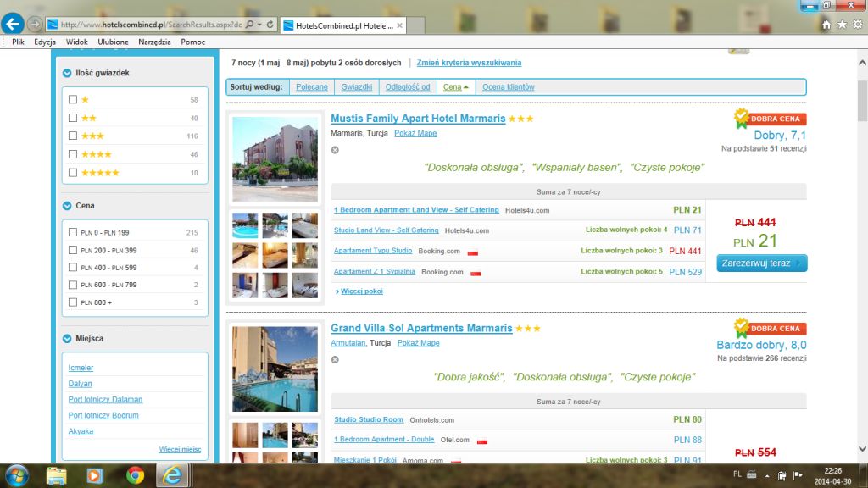Dismiss Mustis Family Apart Hotel using its X icon
Image resolution: width=868 pixels, height=488 pixels.
tap(335, 150)
